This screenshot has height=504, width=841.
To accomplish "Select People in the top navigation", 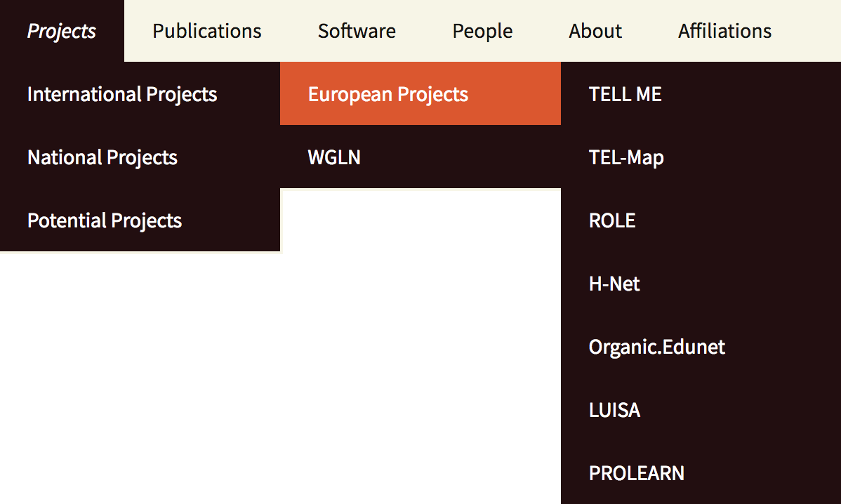I will [x=482, y=31].
